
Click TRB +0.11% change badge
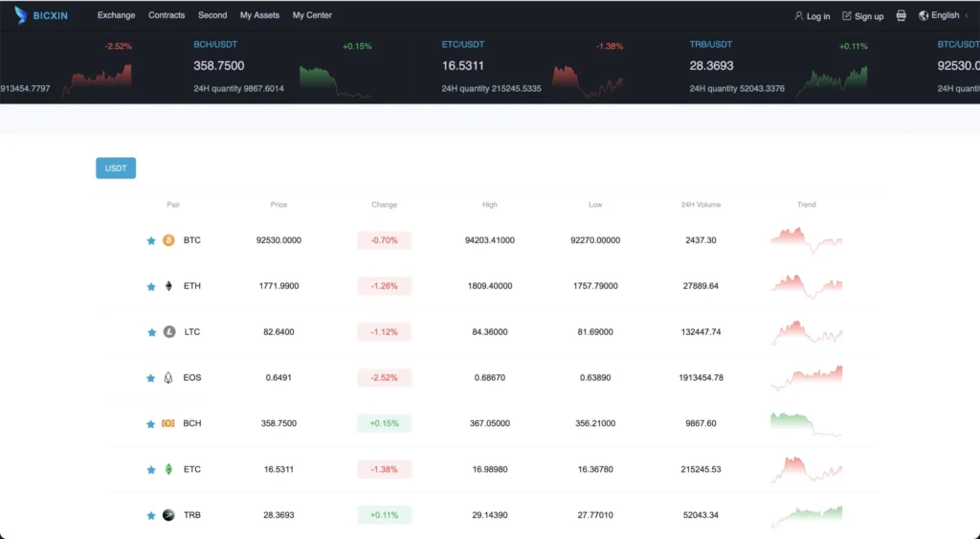[x=385, y=515]
